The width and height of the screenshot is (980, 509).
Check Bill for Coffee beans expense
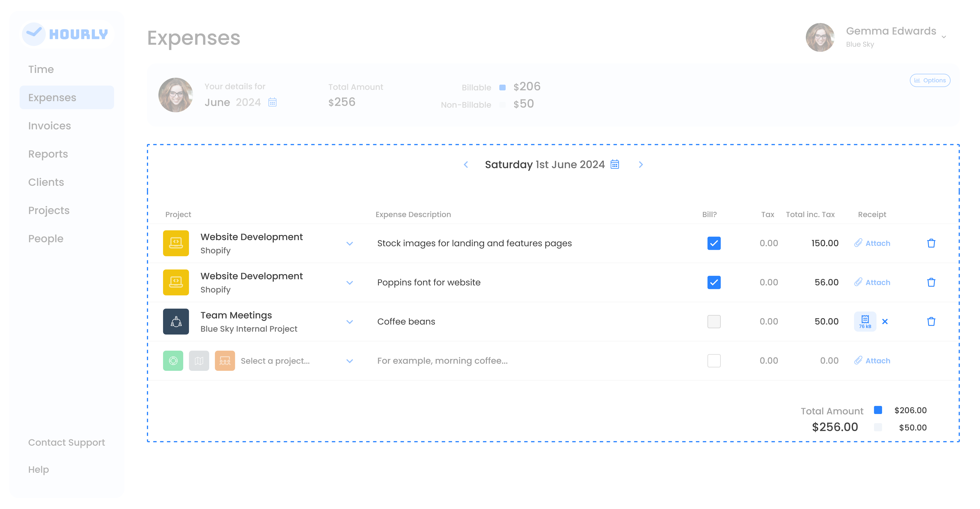(x=714, y=322)
